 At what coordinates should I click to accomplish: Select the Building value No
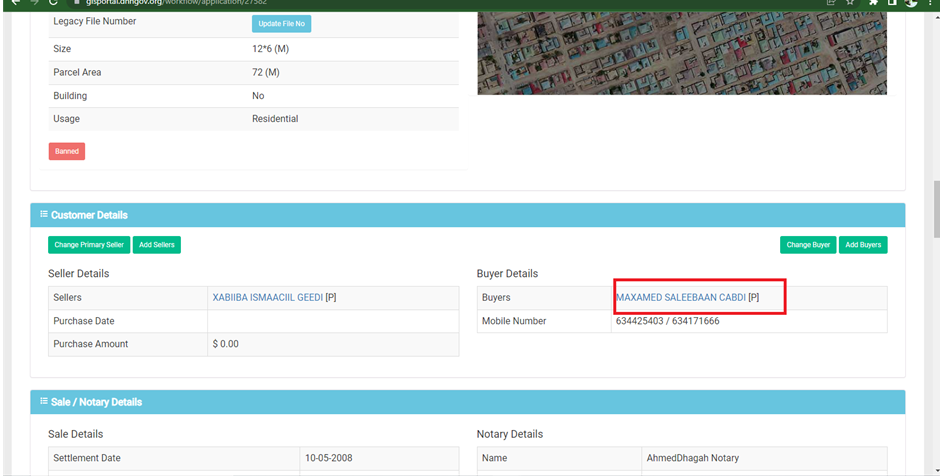click(x=258, y=95)
